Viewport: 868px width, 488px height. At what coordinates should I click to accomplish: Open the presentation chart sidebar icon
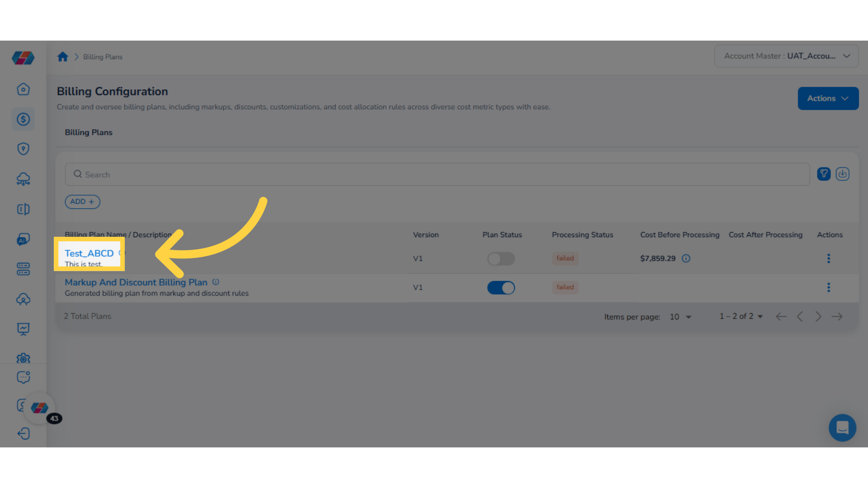23,329
